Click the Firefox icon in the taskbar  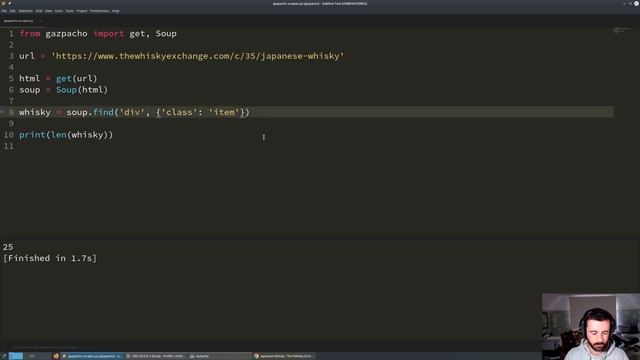tap(56, 356)
